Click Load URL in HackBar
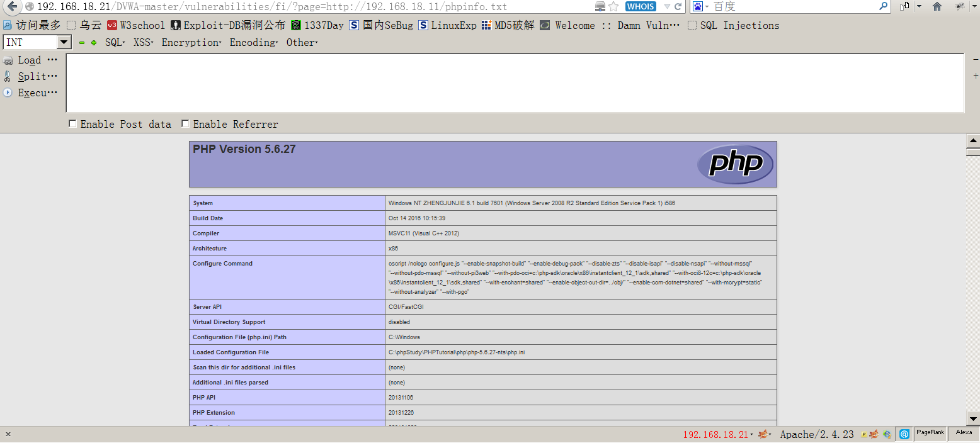 tap(30, 60)
